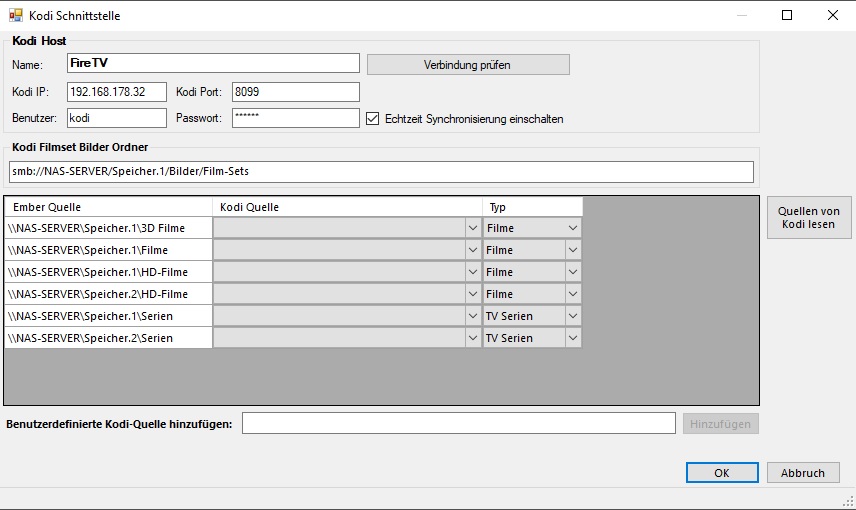856x510 pixels.
Task: Click the Kodi Quelle column header
Action: 347,207
